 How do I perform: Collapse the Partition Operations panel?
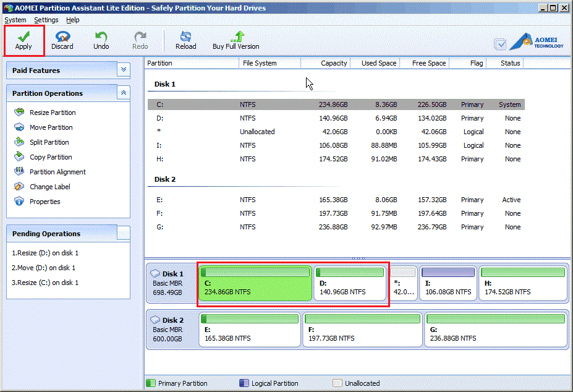(124, 93)
